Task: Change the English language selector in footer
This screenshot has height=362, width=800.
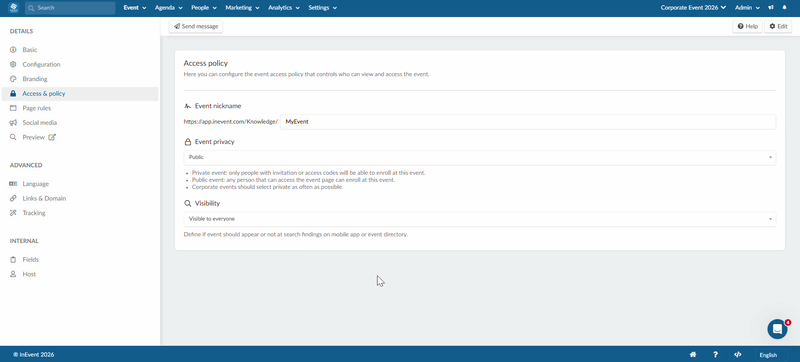Action: (768, 355)
